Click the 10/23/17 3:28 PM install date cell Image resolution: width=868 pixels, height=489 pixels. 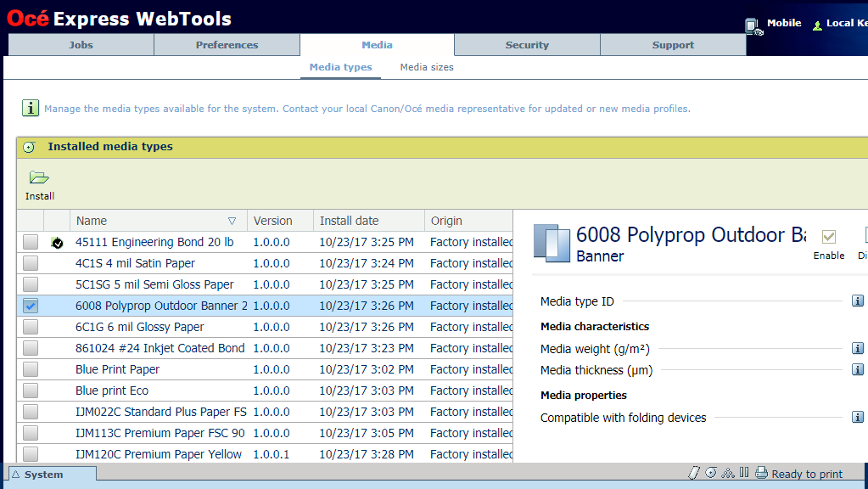(367, 454)
